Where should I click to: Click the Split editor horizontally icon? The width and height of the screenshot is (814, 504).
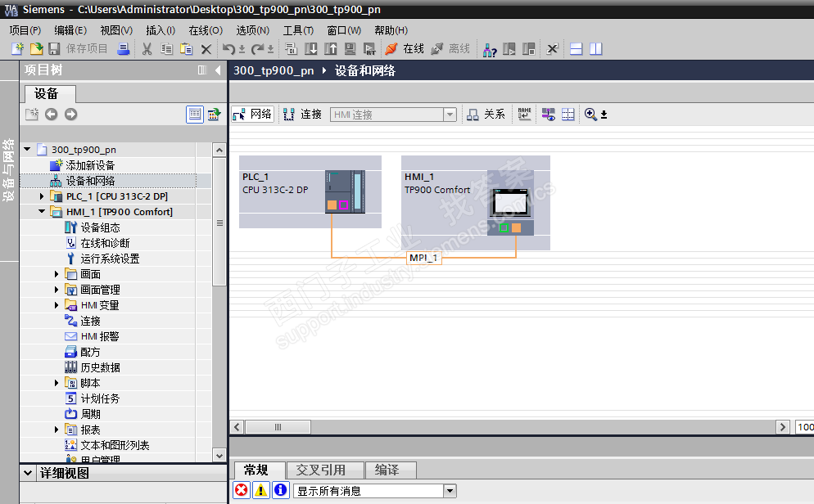pyautogui.click(x=577, y=49)
